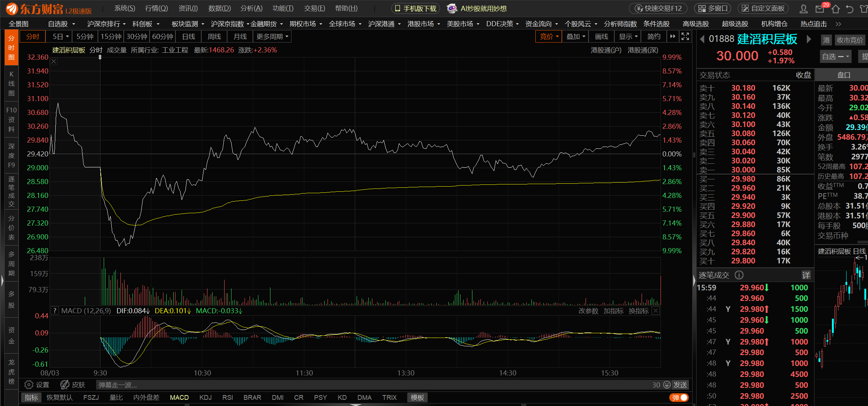This screenshot has width=868, height=406.
Task: Go to next stock using right triangle
Action: coord(809,39)
